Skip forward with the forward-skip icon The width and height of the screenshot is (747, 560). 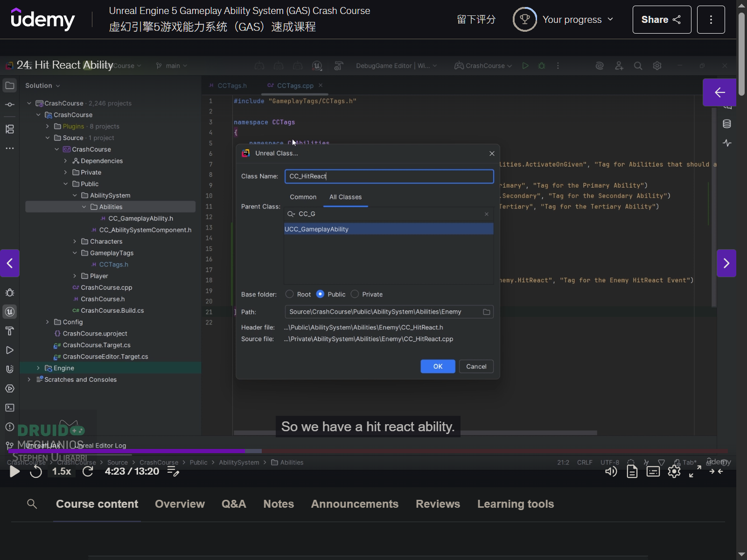click(x=88, y=471)
